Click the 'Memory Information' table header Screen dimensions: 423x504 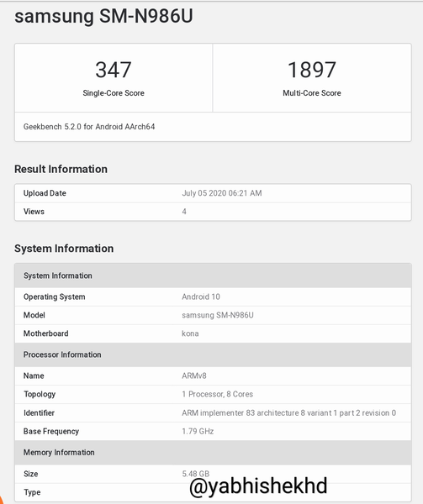coord(213,452)
